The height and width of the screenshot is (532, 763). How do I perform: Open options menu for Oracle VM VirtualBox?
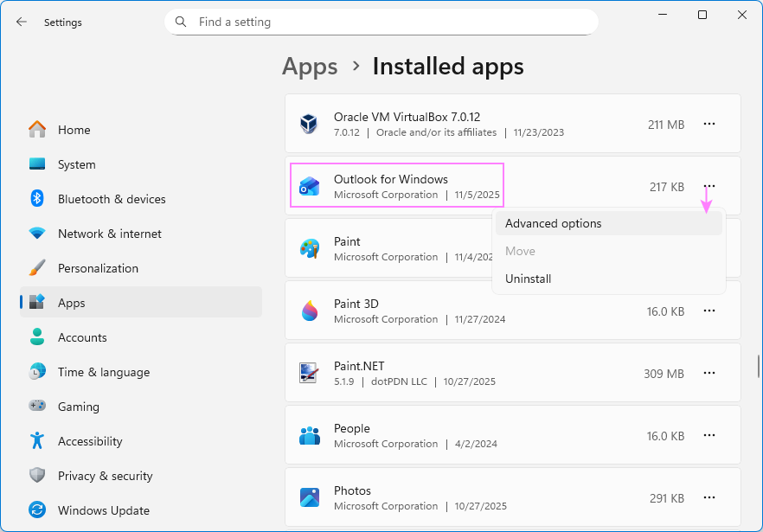click(709, 124)
